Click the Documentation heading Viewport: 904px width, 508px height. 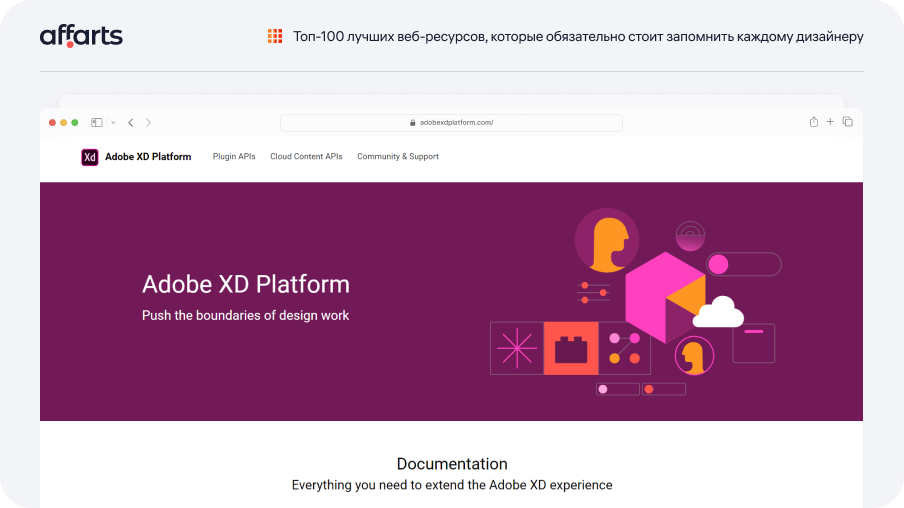(452, 464)
